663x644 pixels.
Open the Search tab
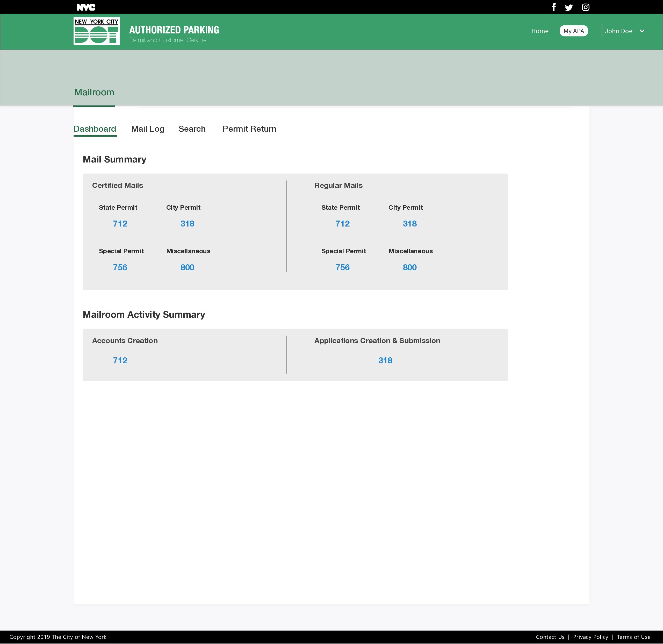coord(192,129)
